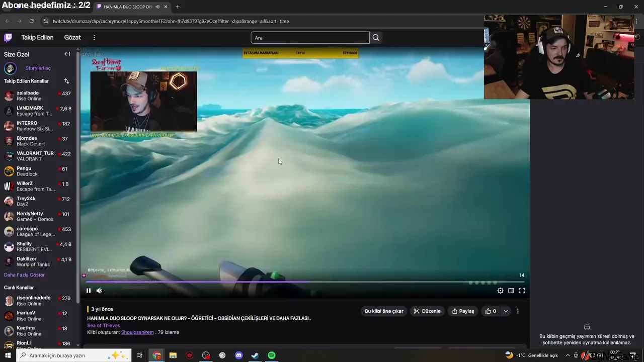Like the clip with thumbs-up

coord(491,311)
